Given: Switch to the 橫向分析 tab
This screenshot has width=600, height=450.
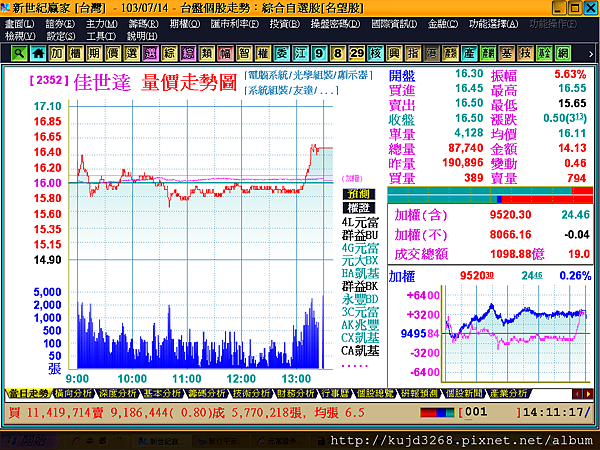Looking at the screenshot, I should tap(73, 393).
